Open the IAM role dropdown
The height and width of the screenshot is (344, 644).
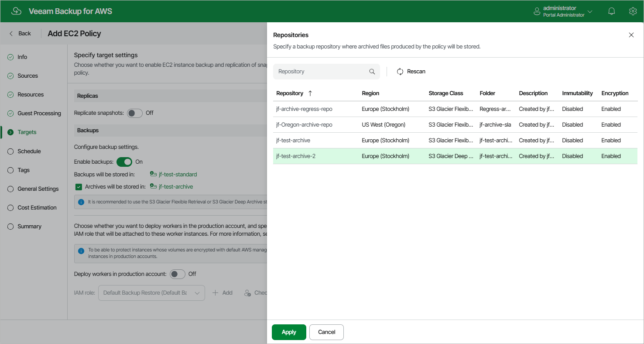pyautogui.click(x=152, y=293)
